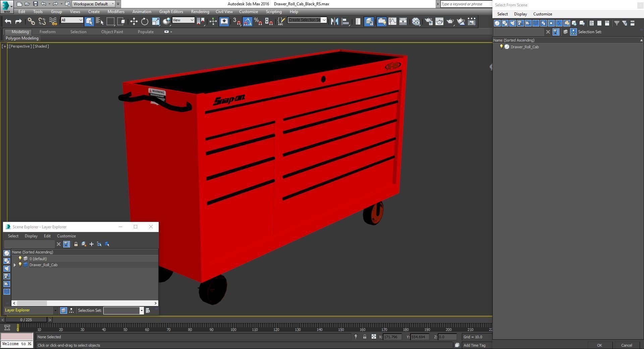Screen dimensions: 644x349
Task: Click the keyword search field
Action: click(466, 4)
